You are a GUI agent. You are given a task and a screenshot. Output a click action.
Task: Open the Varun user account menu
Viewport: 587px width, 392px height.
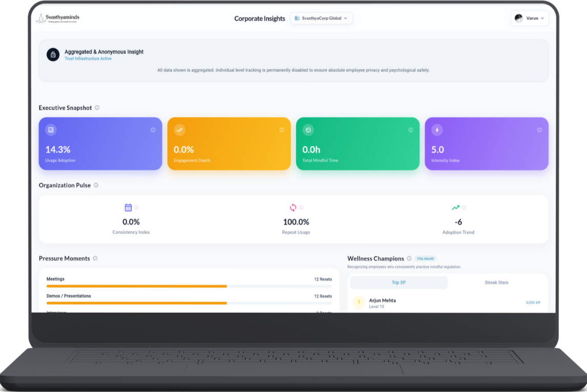[529, 18]
